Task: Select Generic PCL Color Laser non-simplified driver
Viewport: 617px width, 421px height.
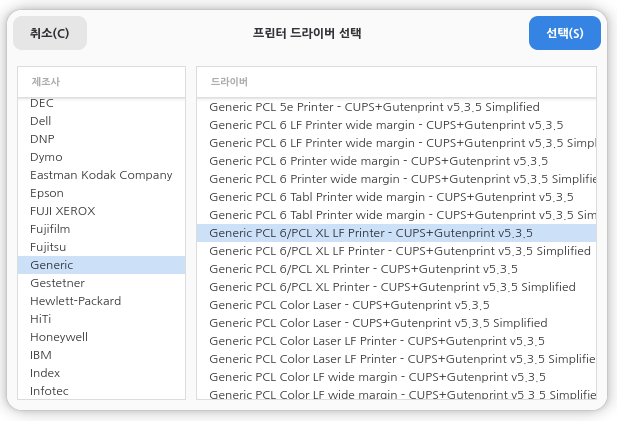Action: 349,305
